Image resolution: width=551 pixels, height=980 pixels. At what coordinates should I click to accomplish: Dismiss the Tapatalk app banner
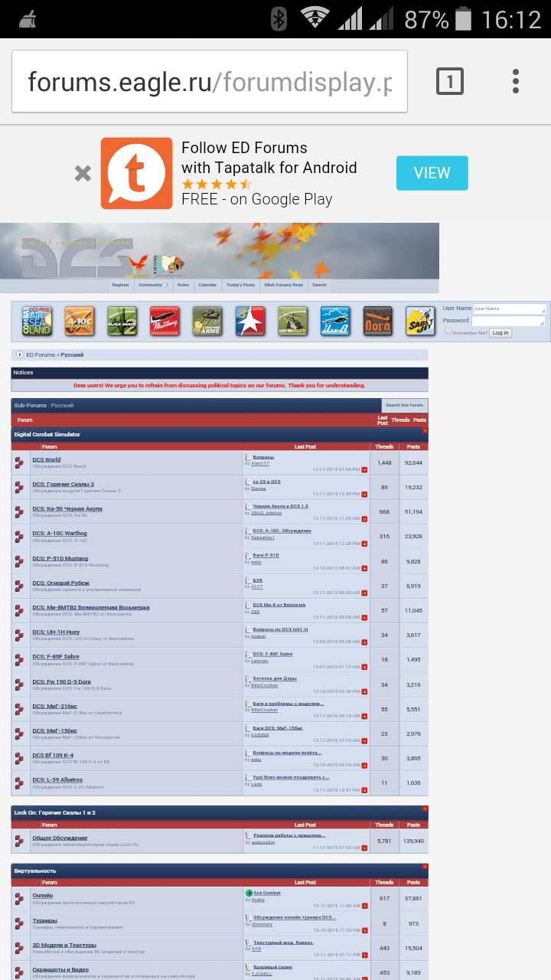click(83, 174)
